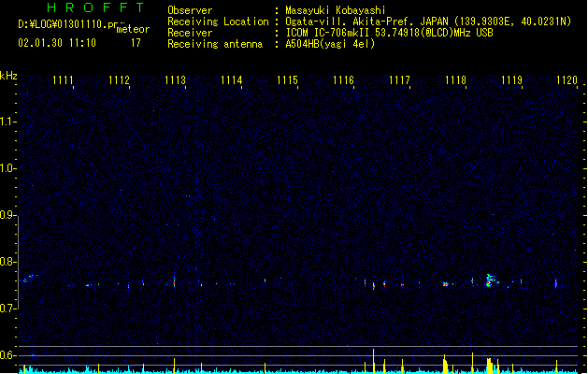Click the 0.8 kHz frequency label
This screenshot has width=588, height=374.
tap(7, 262)
